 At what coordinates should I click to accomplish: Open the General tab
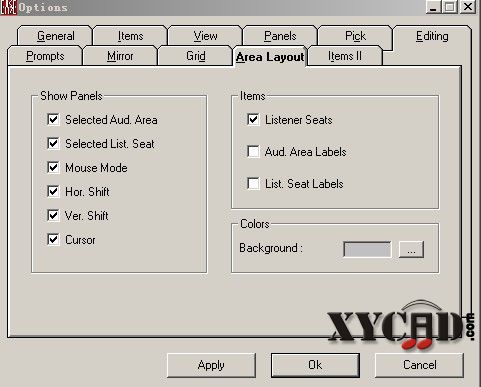click(55, 36)
